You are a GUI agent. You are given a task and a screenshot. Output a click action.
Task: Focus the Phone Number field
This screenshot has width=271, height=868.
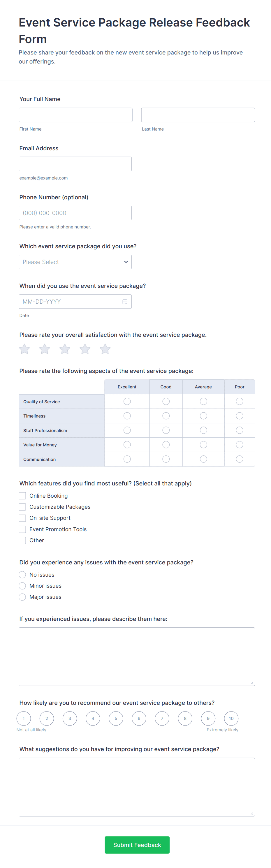(75, 213)
